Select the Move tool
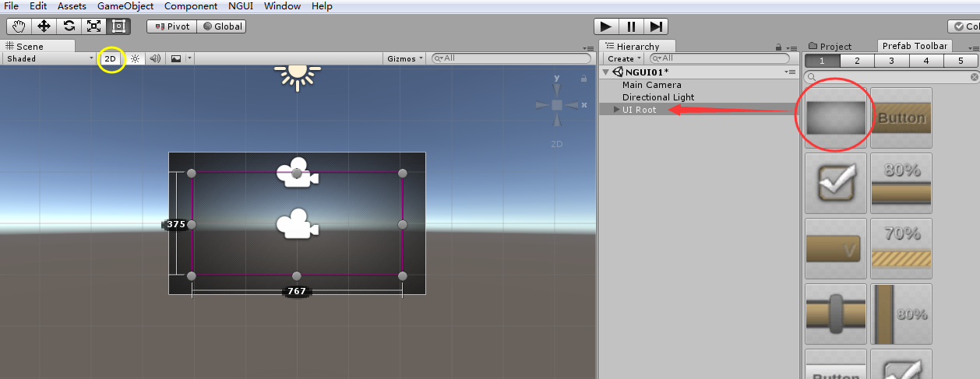Viewport: 980px width, 379px height. pyautogui.click(x=44, y=26)
